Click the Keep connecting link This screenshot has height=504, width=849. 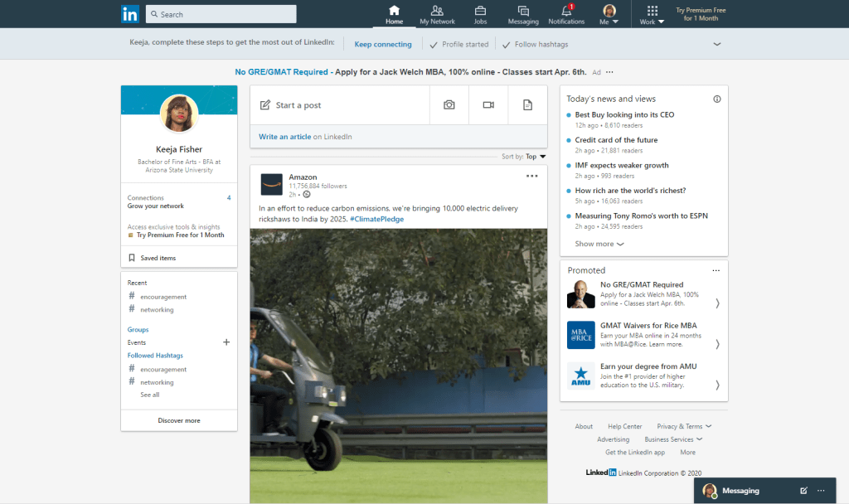(383, 45)
